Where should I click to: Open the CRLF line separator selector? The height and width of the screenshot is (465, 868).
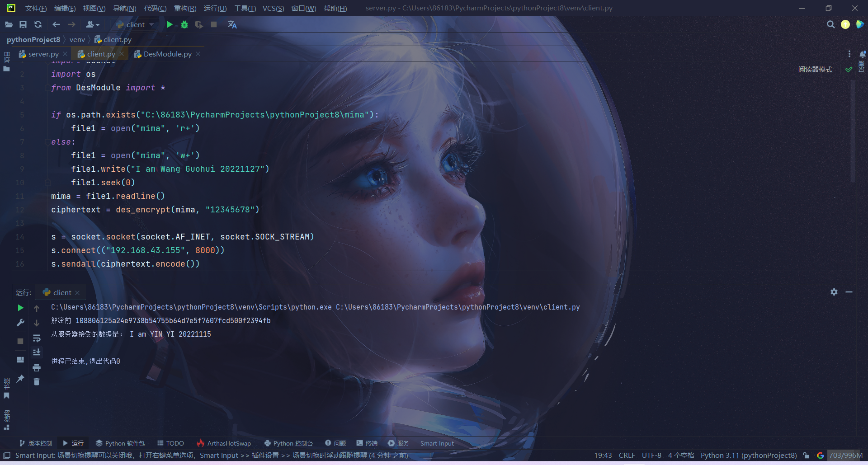coord(627,456)
